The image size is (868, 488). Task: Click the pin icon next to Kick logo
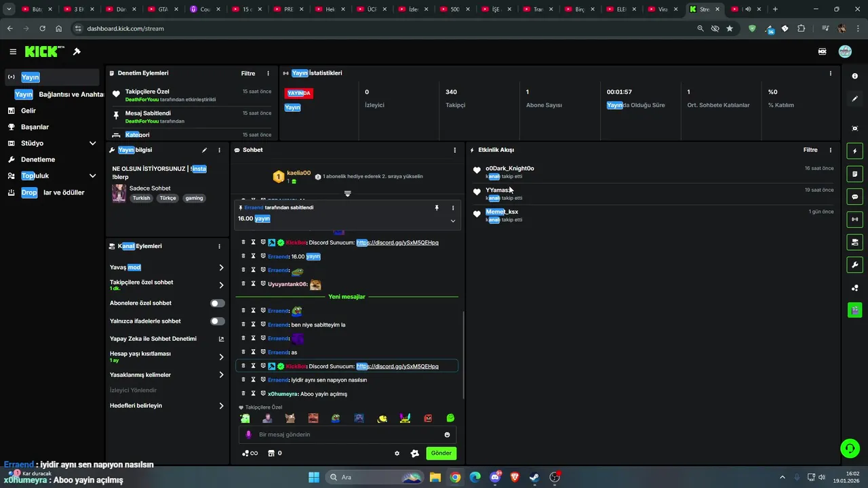[x=77, y=52]
